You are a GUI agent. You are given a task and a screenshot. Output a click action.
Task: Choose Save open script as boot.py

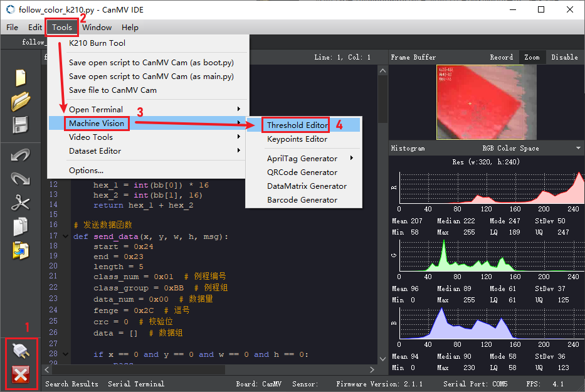[x=148, y=62]
